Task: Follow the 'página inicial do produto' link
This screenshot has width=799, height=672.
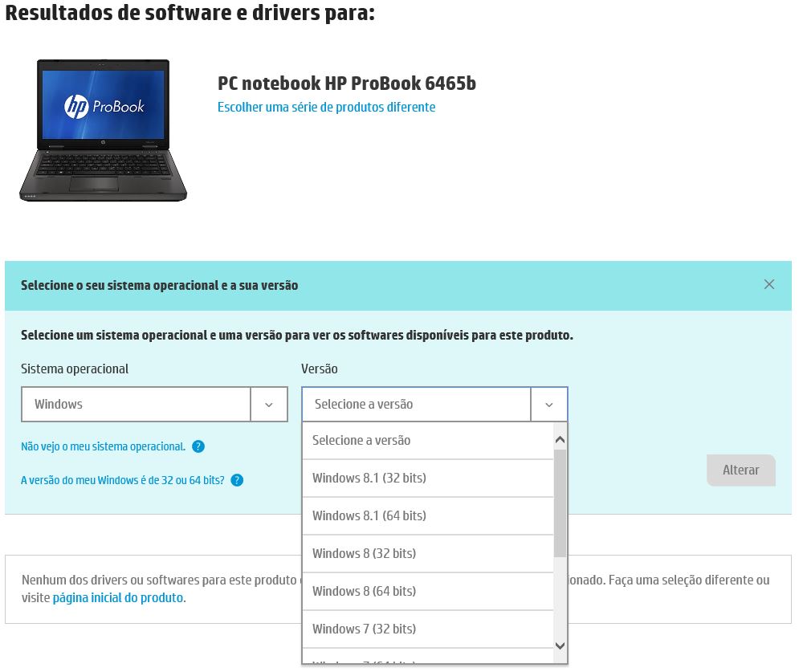Action: coord(118,597)
